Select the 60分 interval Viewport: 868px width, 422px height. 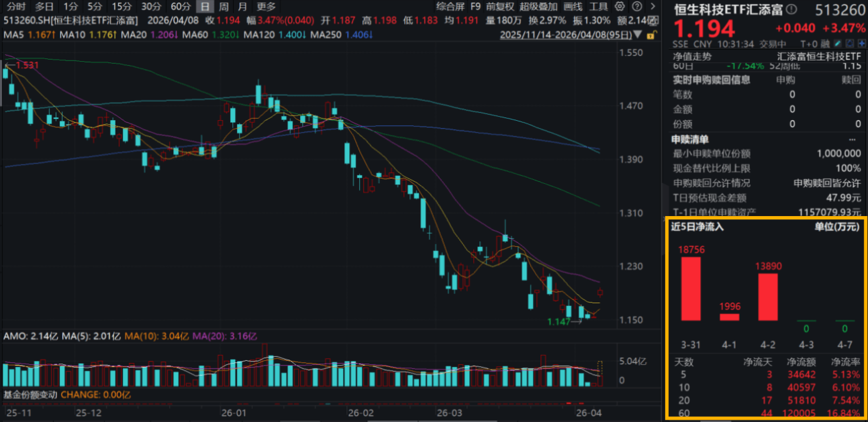click(x=181, y=6)
